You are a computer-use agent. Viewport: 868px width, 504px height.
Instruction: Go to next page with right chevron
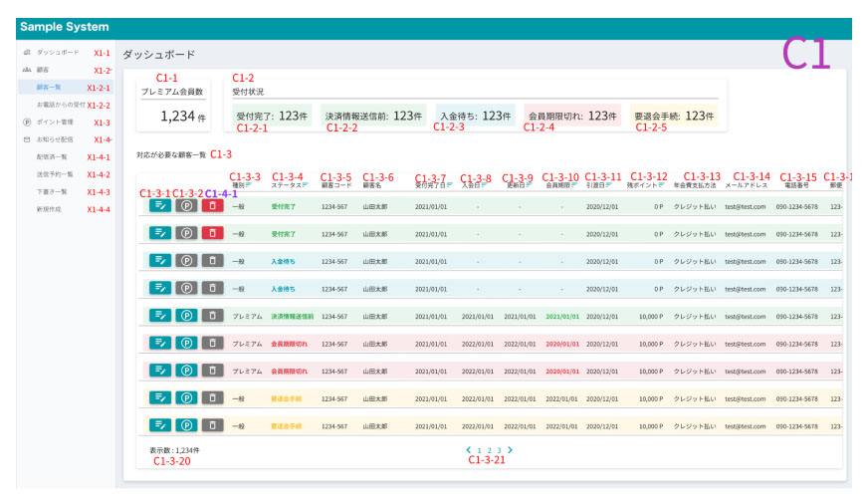(x=510, y=450)
